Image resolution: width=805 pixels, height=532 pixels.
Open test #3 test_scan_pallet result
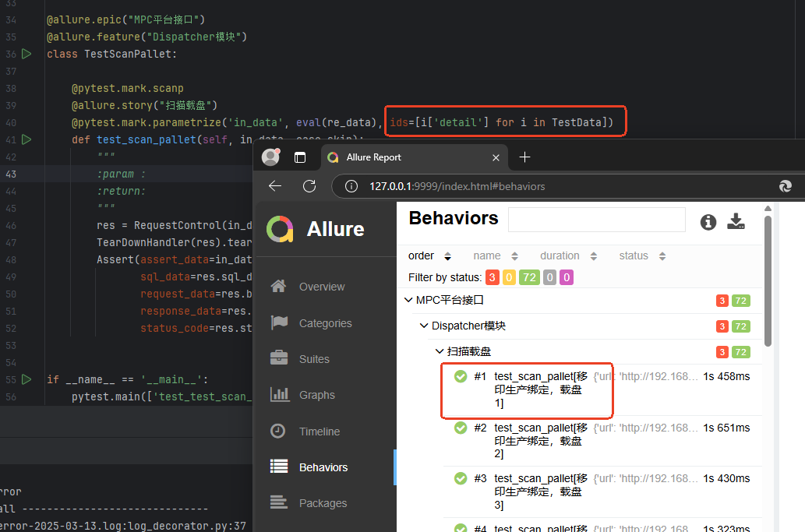pos(602,491)
